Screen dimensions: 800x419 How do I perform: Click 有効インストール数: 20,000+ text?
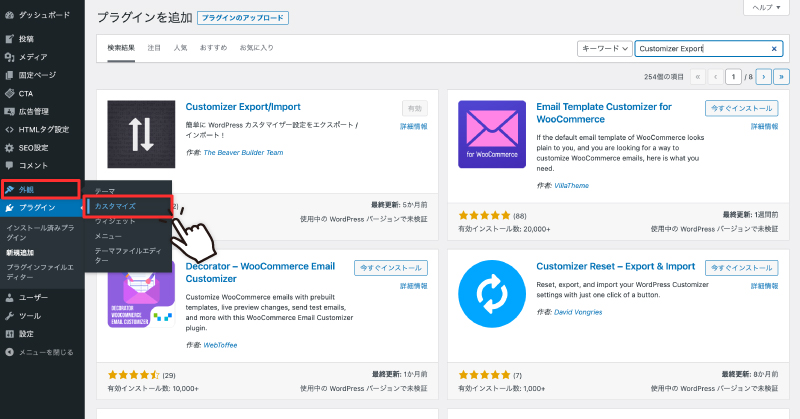pyautogui.click(x=504, y=229)
